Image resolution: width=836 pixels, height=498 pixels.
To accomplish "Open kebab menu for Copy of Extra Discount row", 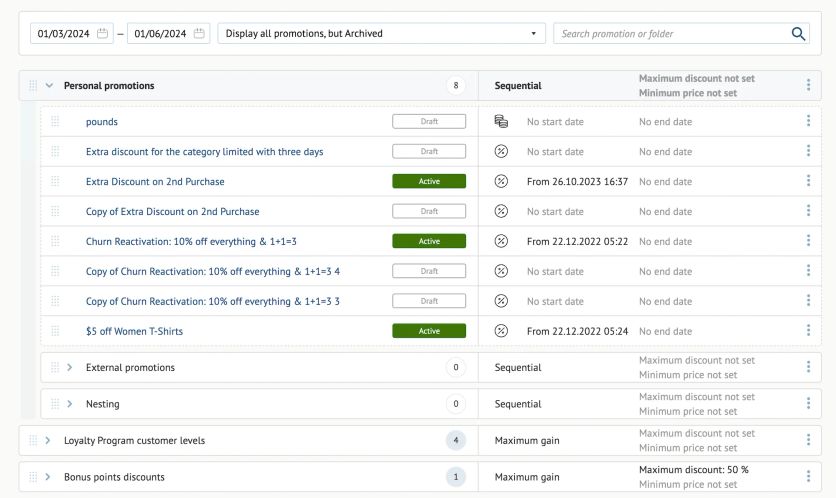I will coord(808,211).
